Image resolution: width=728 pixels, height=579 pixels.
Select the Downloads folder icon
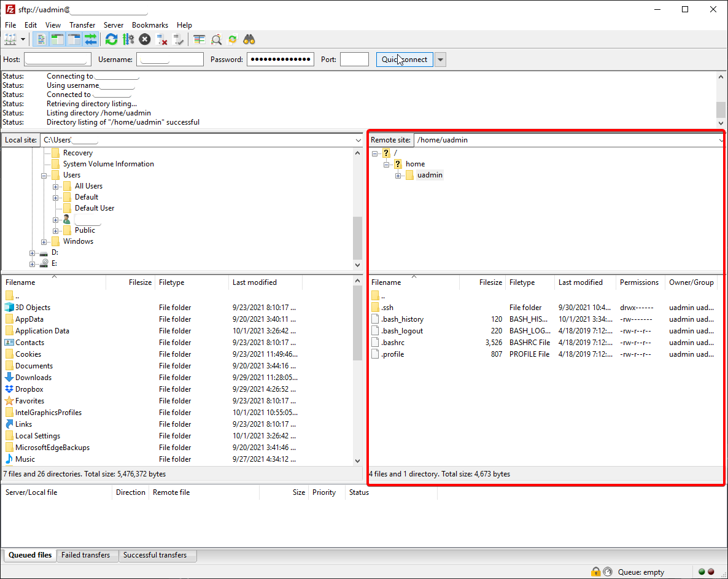click(9, 377)
